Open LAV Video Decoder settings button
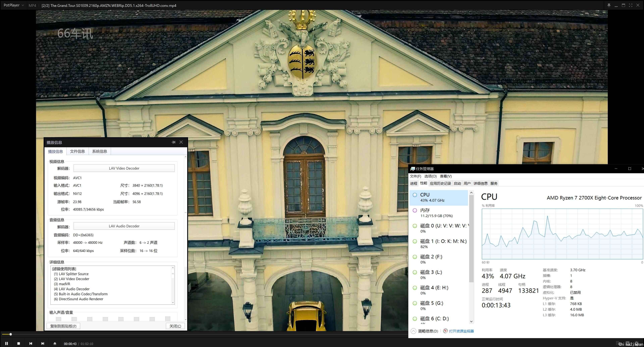This screenshot has width=644, height=347. [x=124, y=168]
